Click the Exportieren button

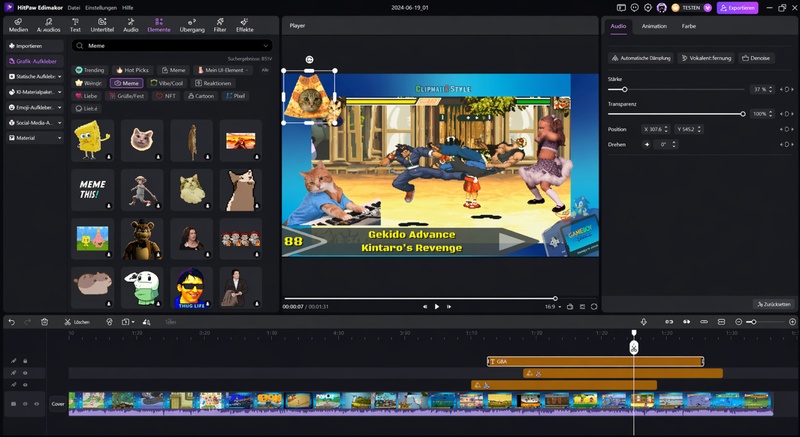pos(737,8)
